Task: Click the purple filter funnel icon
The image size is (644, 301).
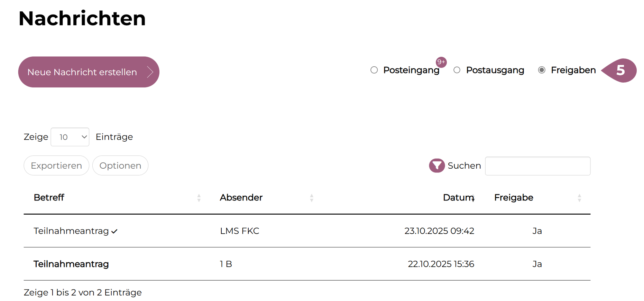Action: (x=436, y=166)
